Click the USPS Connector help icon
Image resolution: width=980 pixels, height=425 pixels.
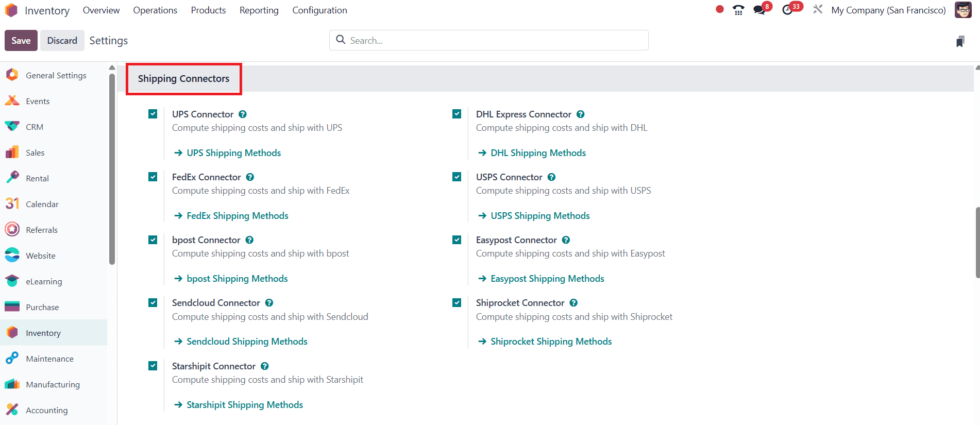pyautogui.click(x=551, y=177)
